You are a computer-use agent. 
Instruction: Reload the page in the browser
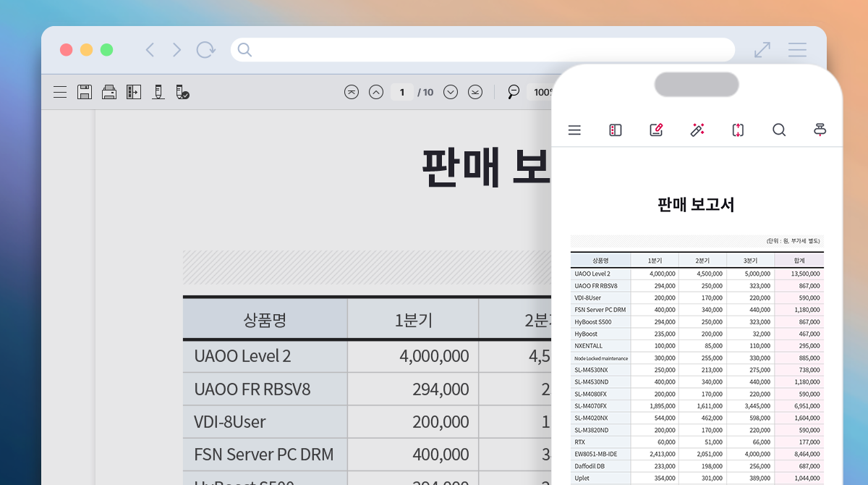(206, 50)
